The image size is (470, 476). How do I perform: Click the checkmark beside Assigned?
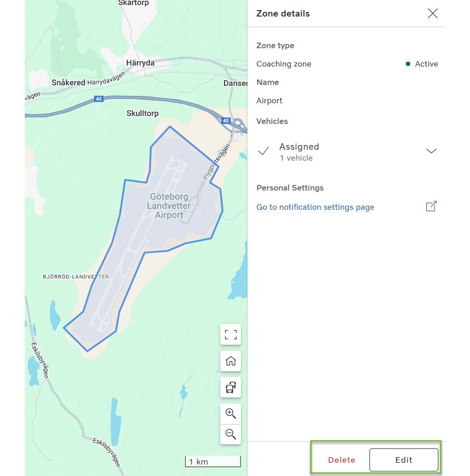click(x=263, y=151)
